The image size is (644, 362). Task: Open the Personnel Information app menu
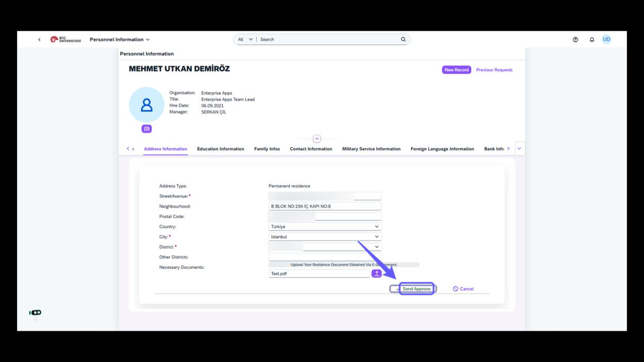pyautogui.click(x=120, y=40)
